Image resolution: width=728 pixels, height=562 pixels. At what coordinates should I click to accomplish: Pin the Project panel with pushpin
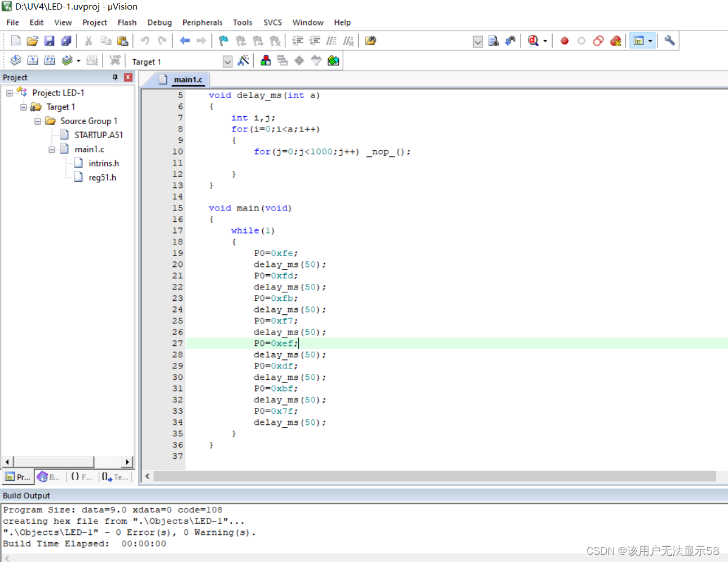coord(115,77)
